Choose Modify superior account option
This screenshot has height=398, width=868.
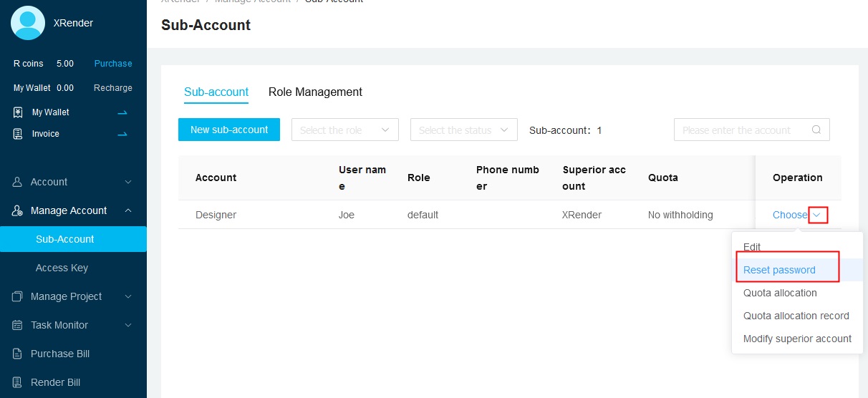tap(797, 339)
